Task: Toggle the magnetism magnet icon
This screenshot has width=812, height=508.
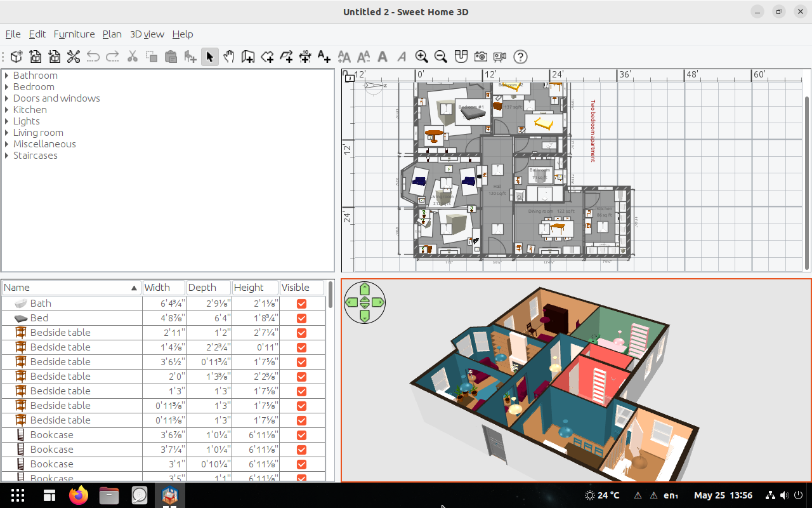Action: pos(461,57)
